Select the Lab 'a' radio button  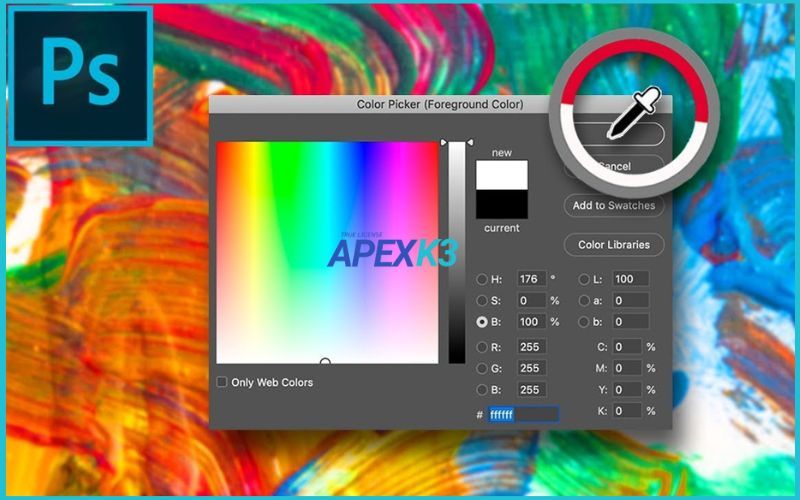tap(584, 301)
